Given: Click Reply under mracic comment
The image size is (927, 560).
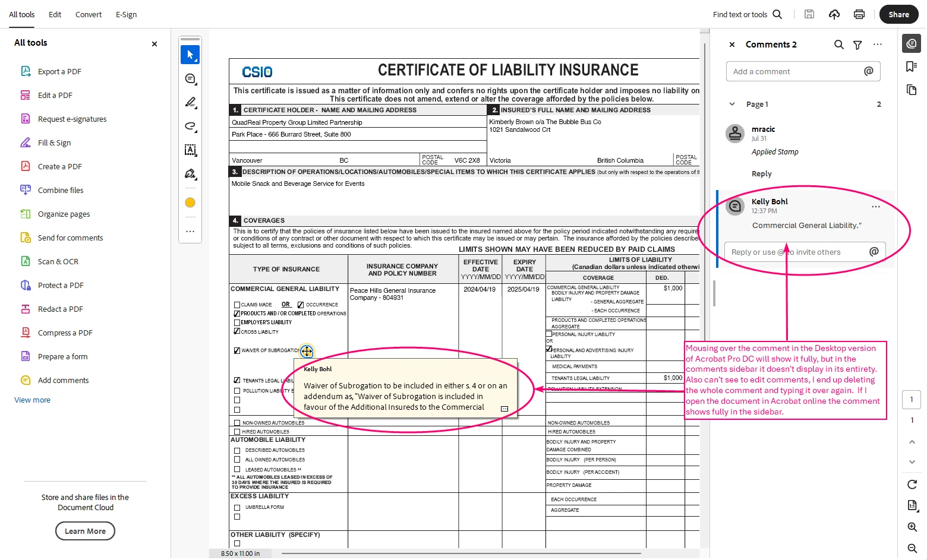Looking at the screenshot, I should click(x=761, y=173).
